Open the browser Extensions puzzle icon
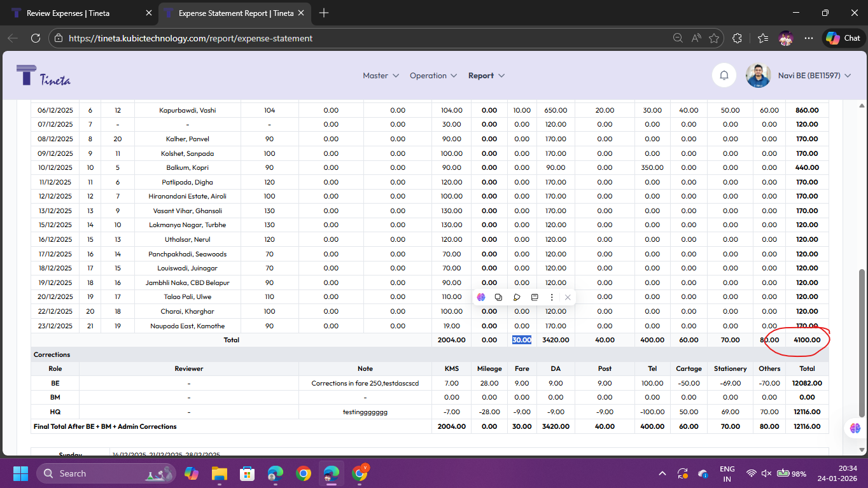 pyautogui.click(x=738, y=38)
